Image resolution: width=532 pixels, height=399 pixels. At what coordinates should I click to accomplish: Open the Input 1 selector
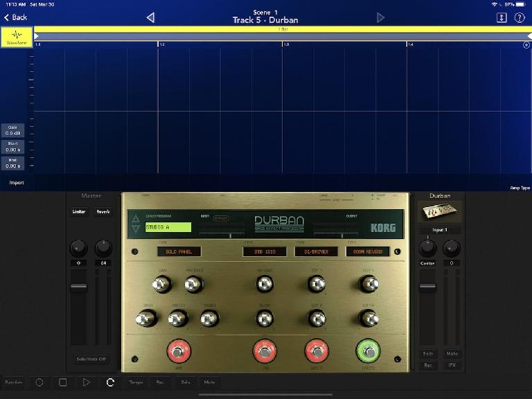click(x=440, y=230)
